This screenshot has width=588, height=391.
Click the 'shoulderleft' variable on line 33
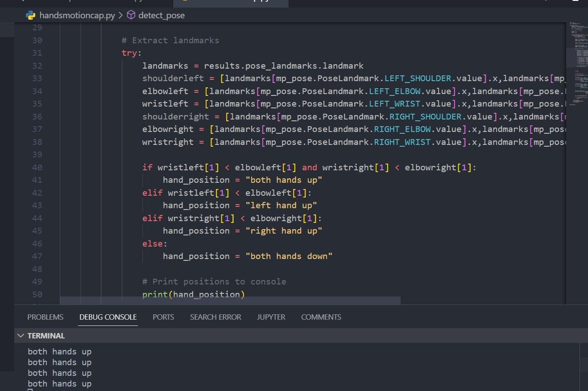(173, 78)
